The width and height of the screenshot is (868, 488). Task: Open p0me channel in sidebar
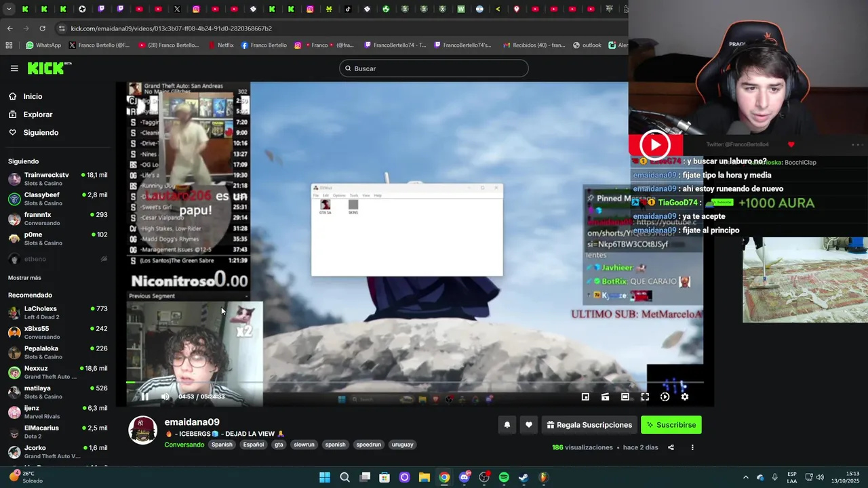[58, 239]
